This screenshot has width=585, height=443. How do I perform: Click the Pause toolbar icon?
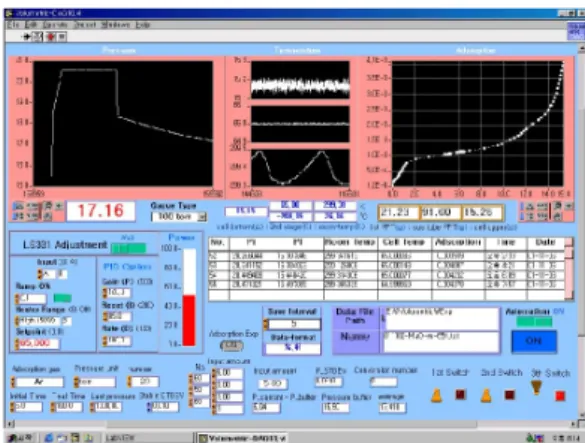(62, 37)
